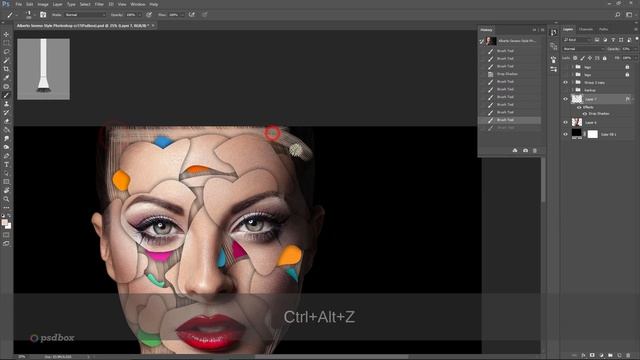Select the Zoom tool
This screenshot has width=640, height=360.
tap(6, 199)
